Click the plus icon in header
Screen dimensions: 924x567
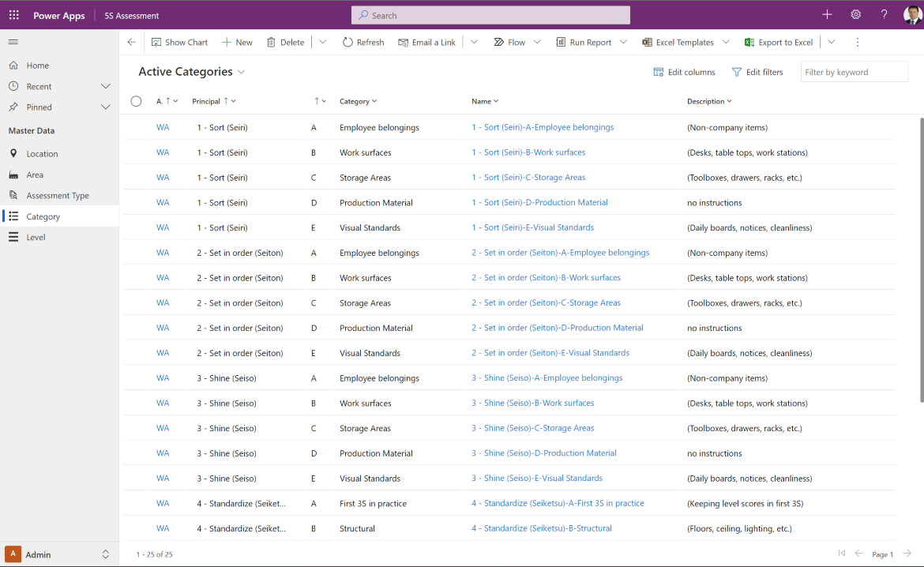828,15
